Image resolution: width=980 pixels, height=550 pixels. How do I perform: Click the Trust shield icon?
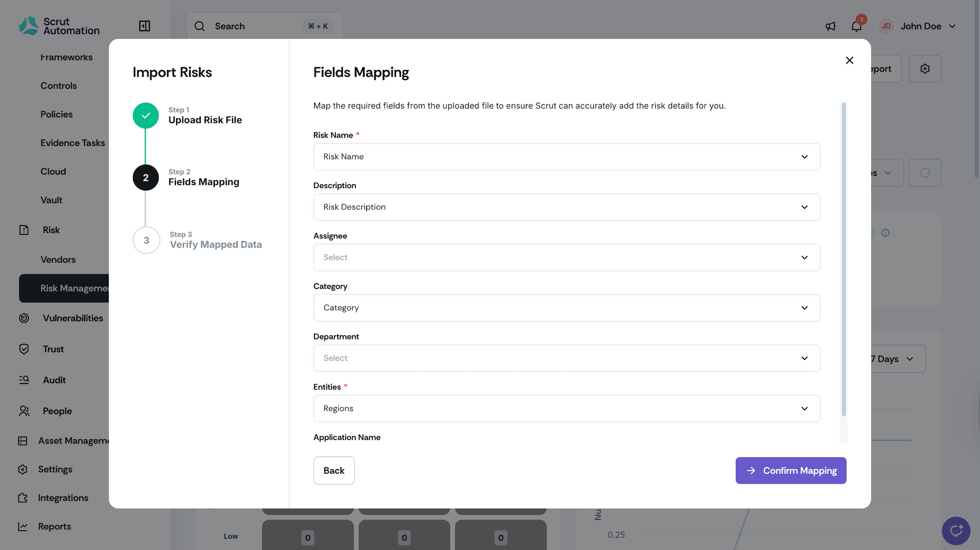point(24,349)
